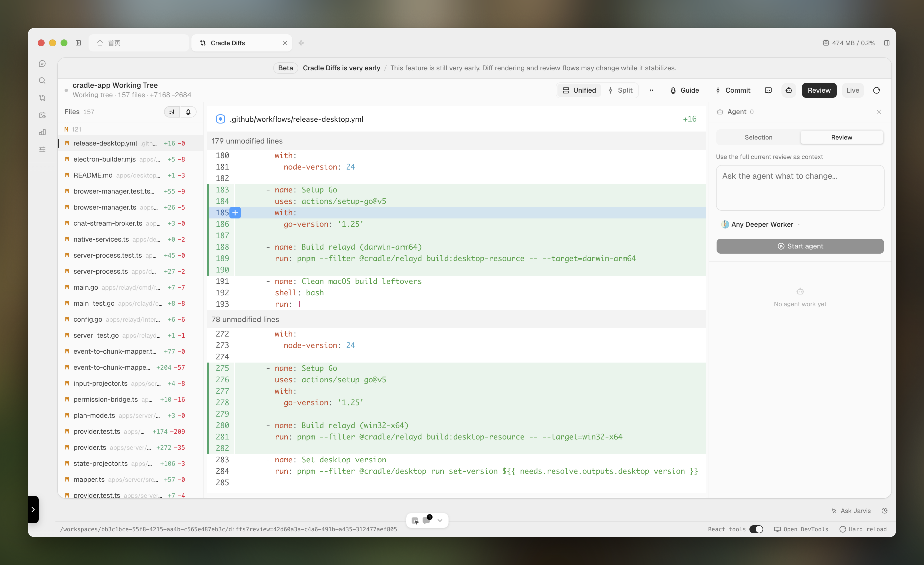The width and height of the screenshot is (924, 565).
Task: Switch file list to flat sorted view icon
Action: 172,112
